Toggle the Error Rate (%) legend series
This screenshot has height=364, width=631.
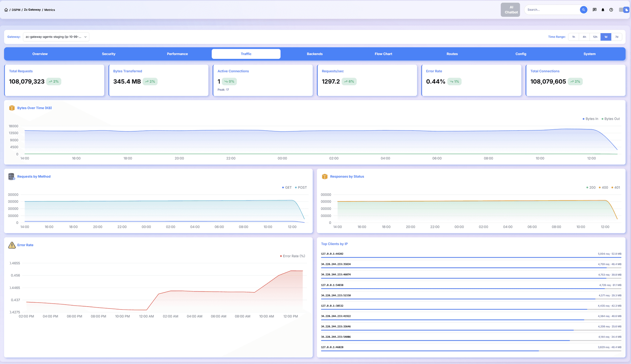(292, 256)
